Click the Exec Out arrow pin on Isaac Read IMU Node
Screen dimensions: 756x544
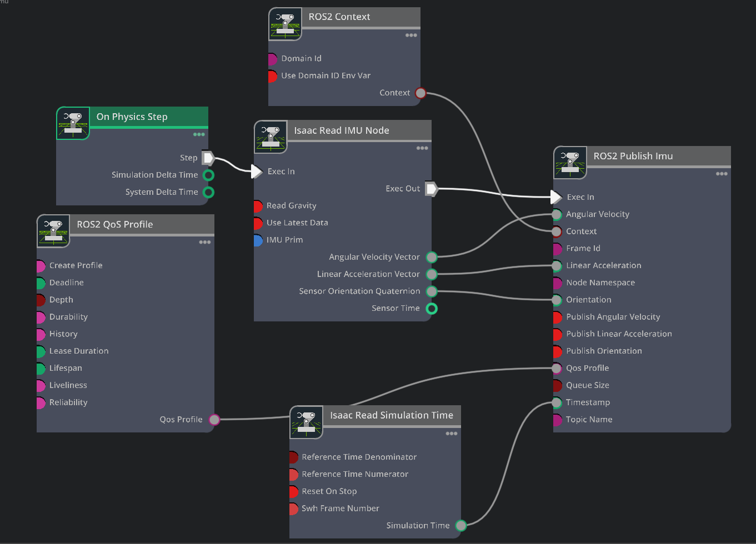coord(432,188)
